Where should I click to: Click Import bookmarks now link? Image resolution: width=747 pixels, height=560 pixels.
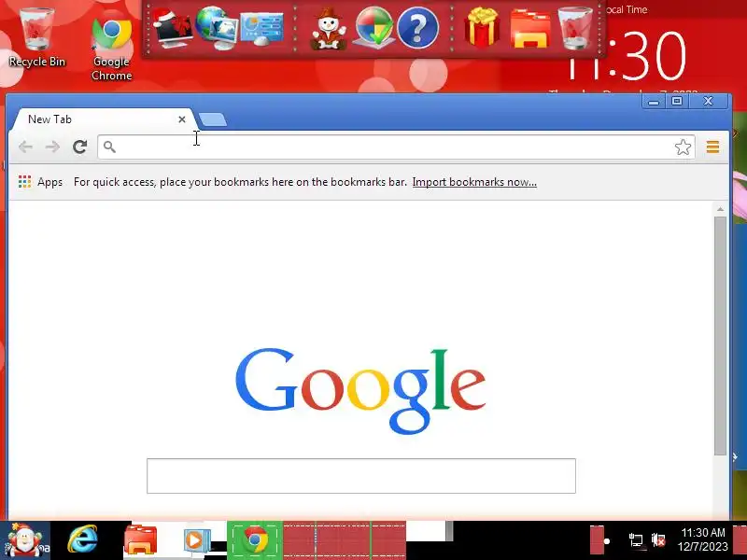474,182
